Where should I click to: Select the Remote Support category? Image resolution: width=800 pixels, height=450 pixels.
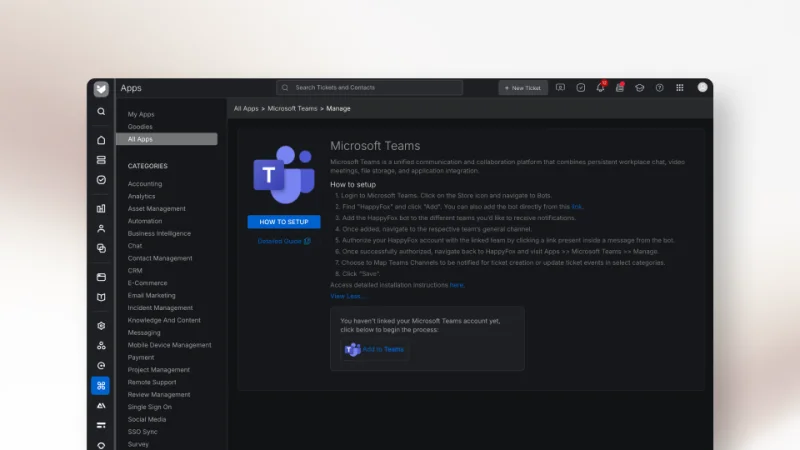pyautogui.click(x=152, y=382)
